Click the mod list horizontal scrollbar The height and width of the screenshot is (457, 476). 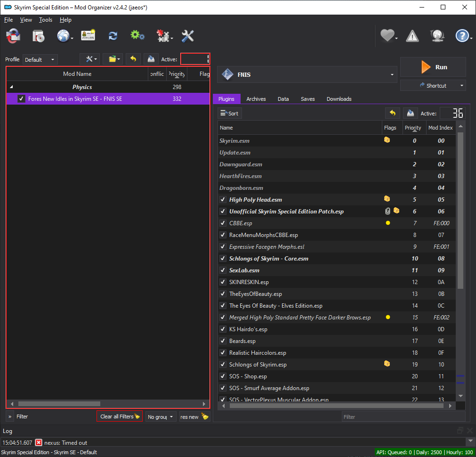point(59,404)
